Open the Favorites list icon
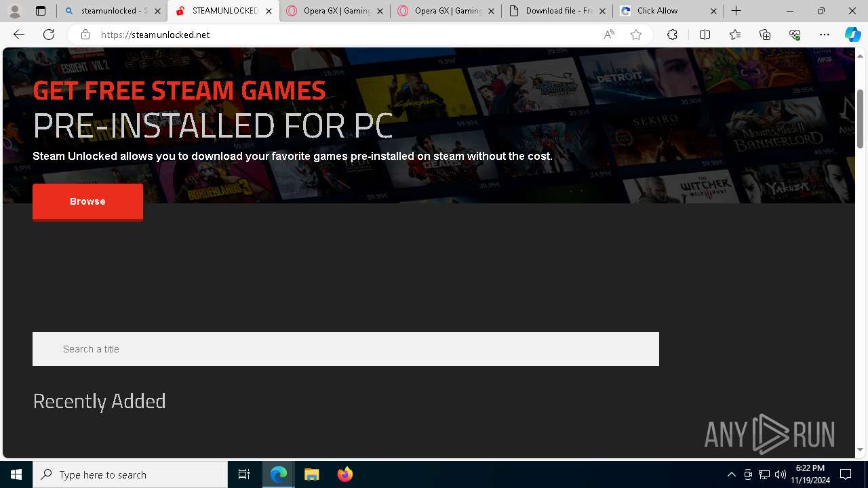The image size is (868, 488). point(735,35)
